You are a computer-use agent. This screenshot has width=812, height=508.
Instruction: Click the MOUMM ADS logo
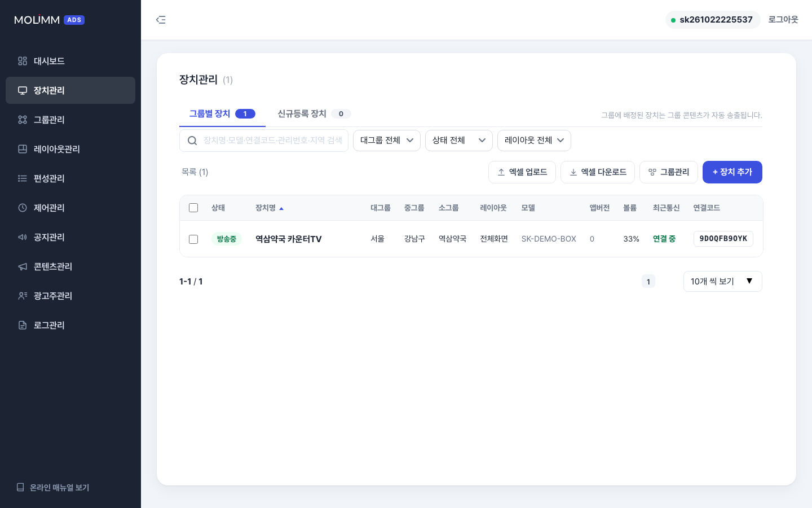pyautogui.click(x=49, y=20)
